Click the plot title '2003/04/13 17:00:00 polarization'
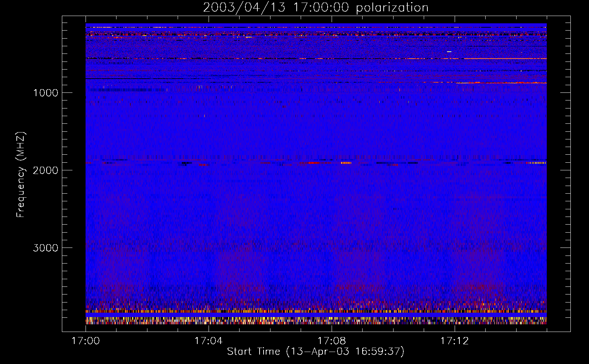 pos(316,8)
